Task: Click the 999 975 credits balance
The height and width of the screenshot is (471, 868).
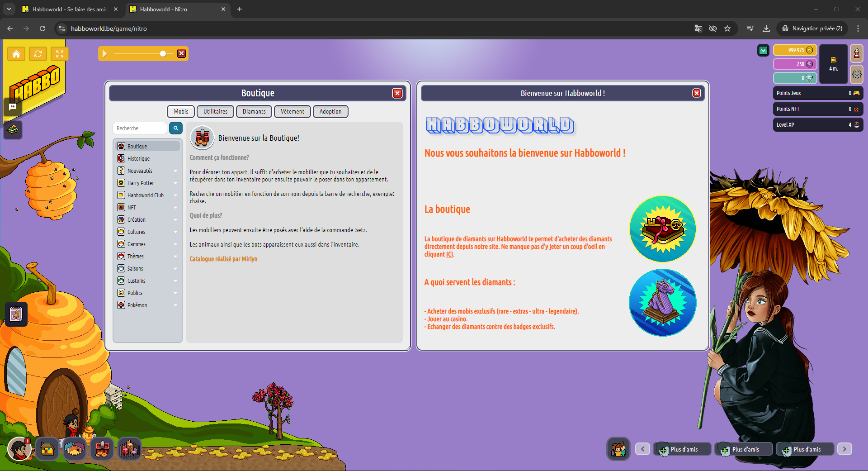Action: 795,50
